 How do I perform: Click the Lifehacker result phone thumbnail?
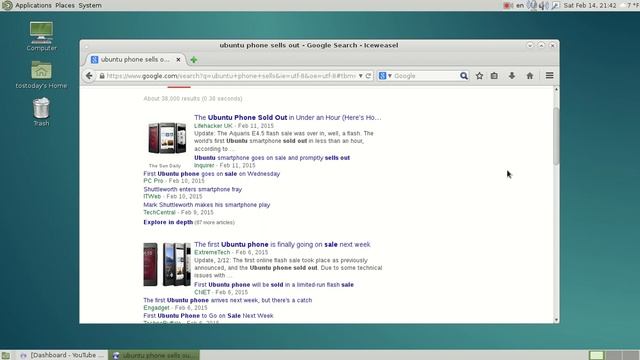(x=167, y=138)
